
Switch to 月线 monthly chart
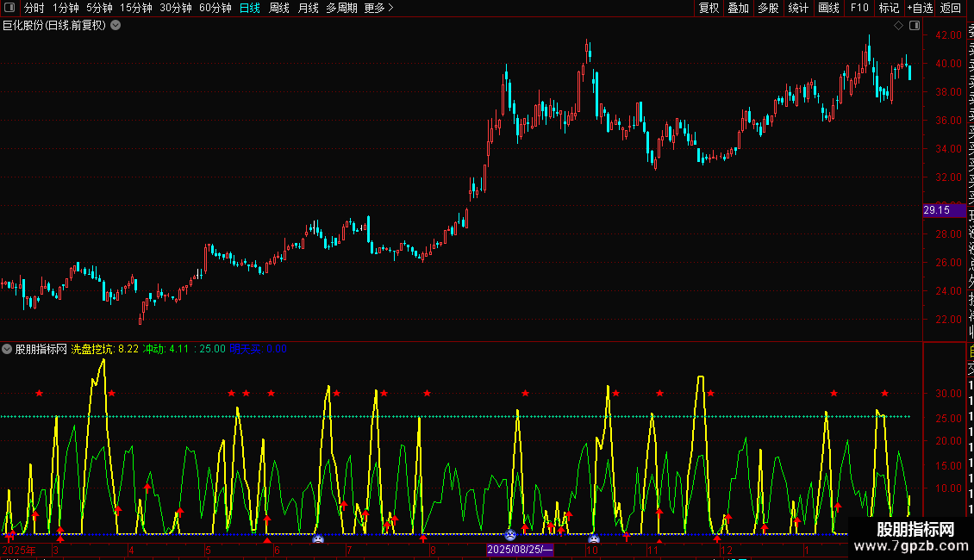[308, 8]
